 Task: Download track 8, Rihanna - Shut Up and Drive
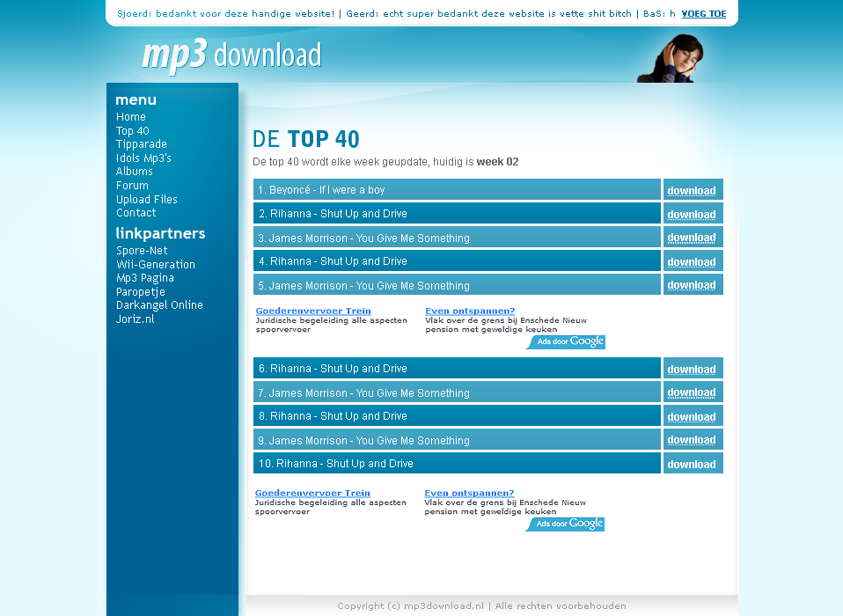pyautogui.click(x=693, y=416)
